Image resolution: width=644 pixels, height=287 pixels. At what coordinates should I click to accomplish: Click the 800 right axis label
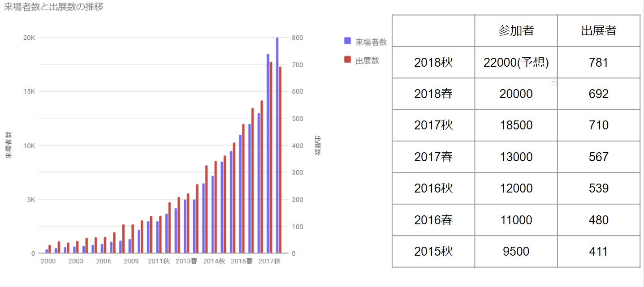[x=297, y=38]
